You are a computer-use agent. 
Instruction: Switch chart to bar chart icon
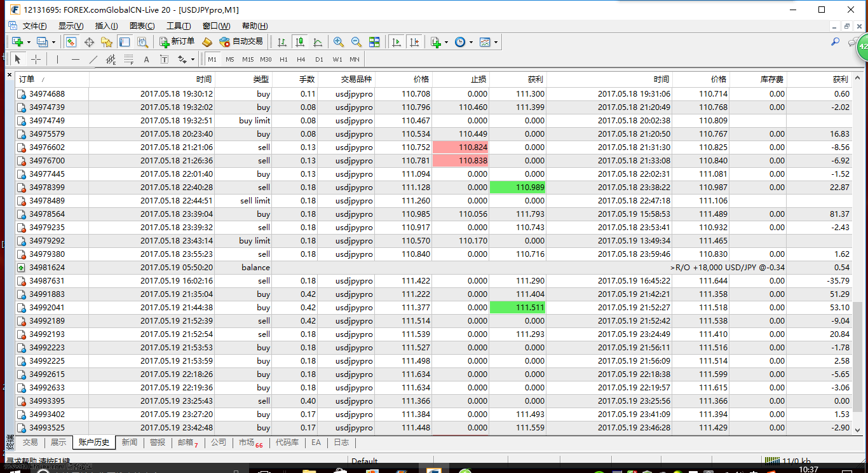click(282, 42)
